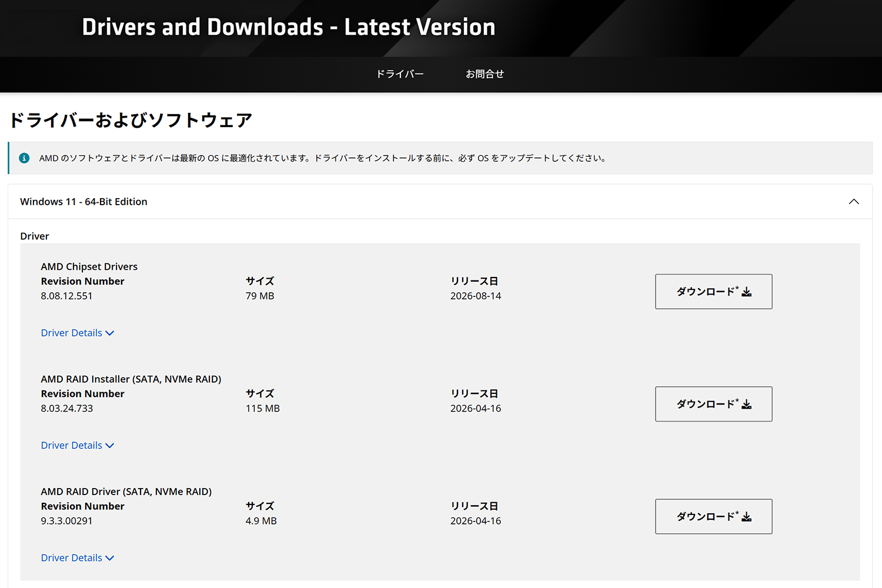Select the ドライバーおよびソフトウェア page heading
Screen dimensions: 882x588
point(131,120)
